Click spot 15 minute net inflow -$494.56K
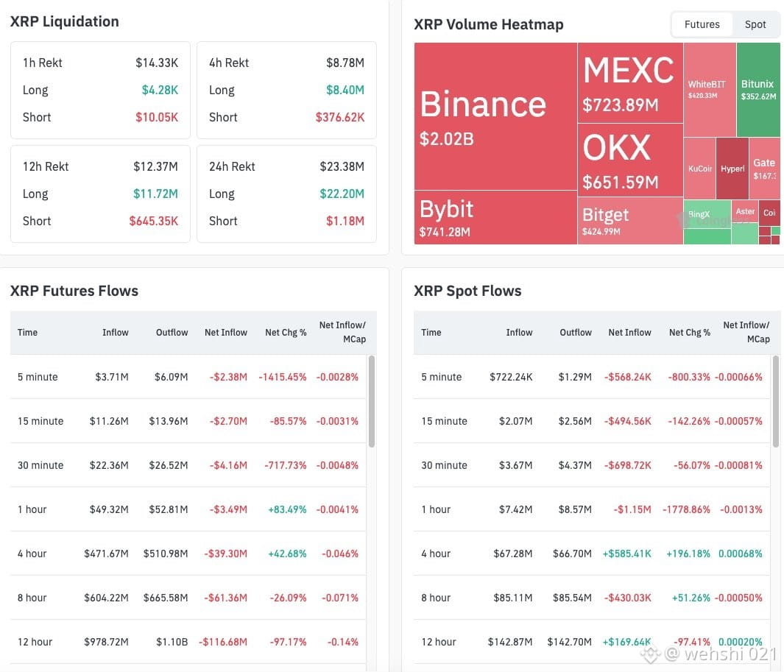Image resolution: width=784 pixels, height=672 pixels. coord(628,421)
